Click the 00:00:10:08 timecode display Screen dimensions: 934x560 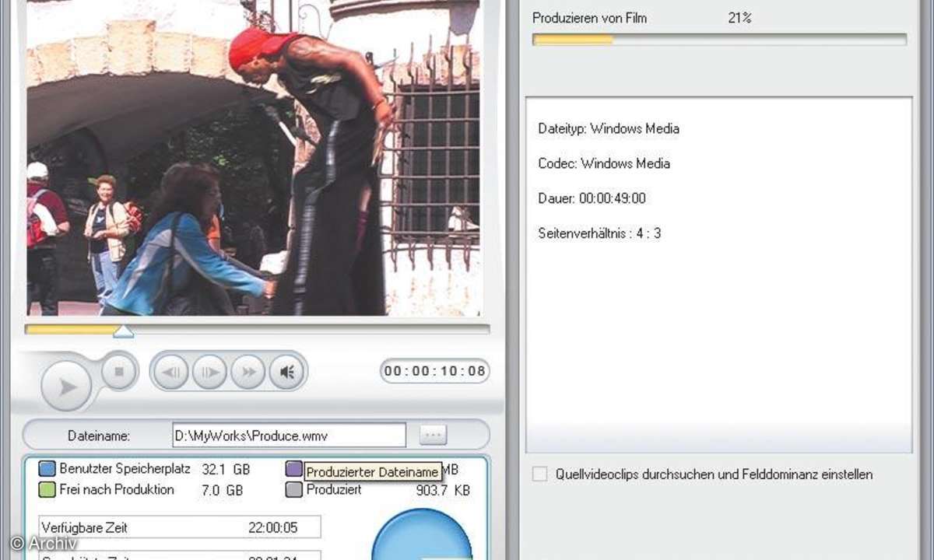coord(434,371)
